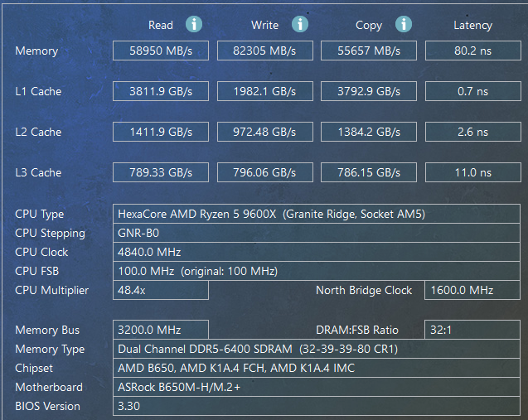528x420 pixels.
Task: Click the Chipset label
Action: (x=34, y=369)
